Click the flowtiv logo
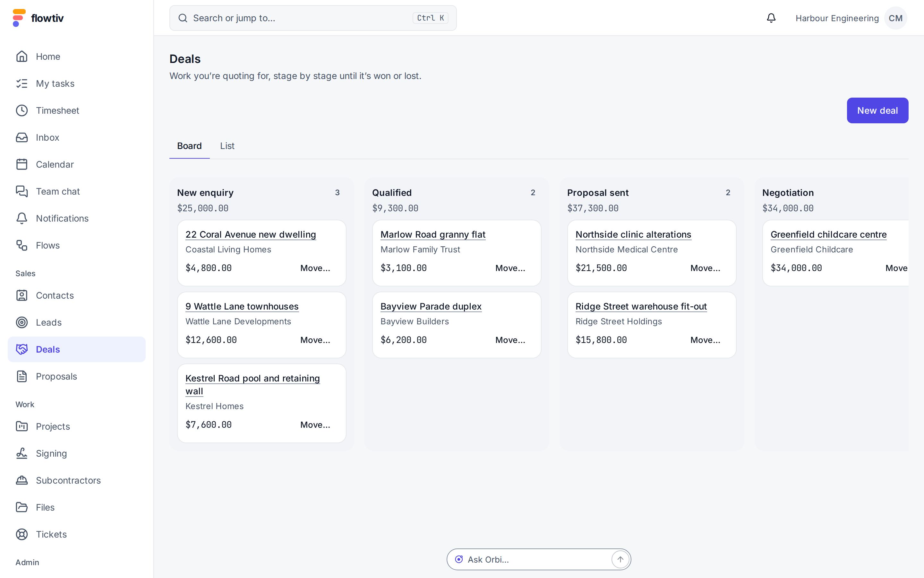 click(x=38, y=18)
